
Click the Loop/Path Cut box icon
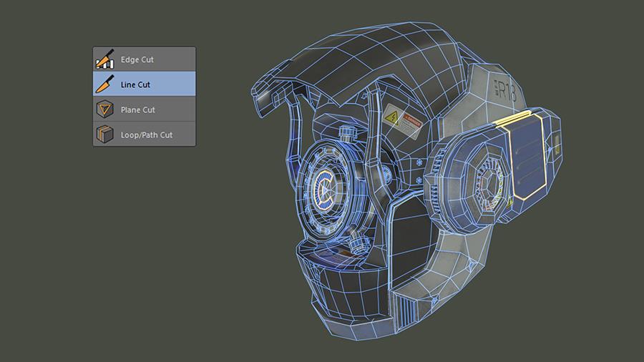[x=104, y=134]
